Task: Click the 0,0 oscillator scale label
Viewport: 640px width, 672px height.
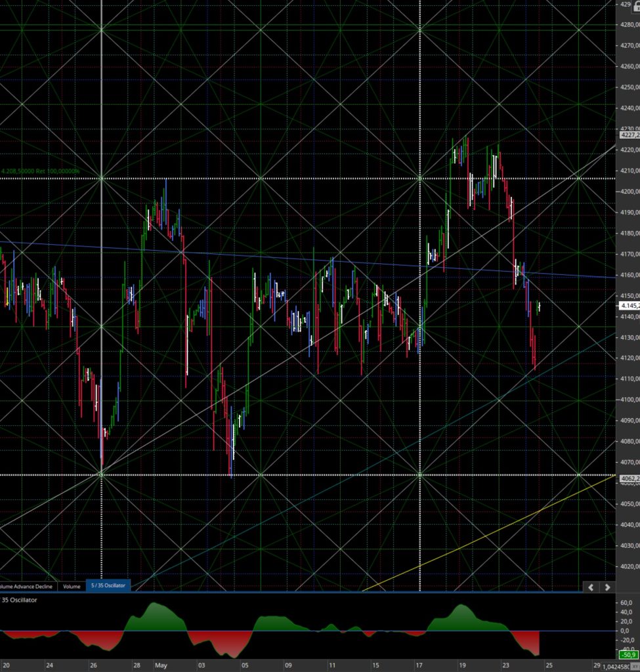Action: click(x=624, y=631)
